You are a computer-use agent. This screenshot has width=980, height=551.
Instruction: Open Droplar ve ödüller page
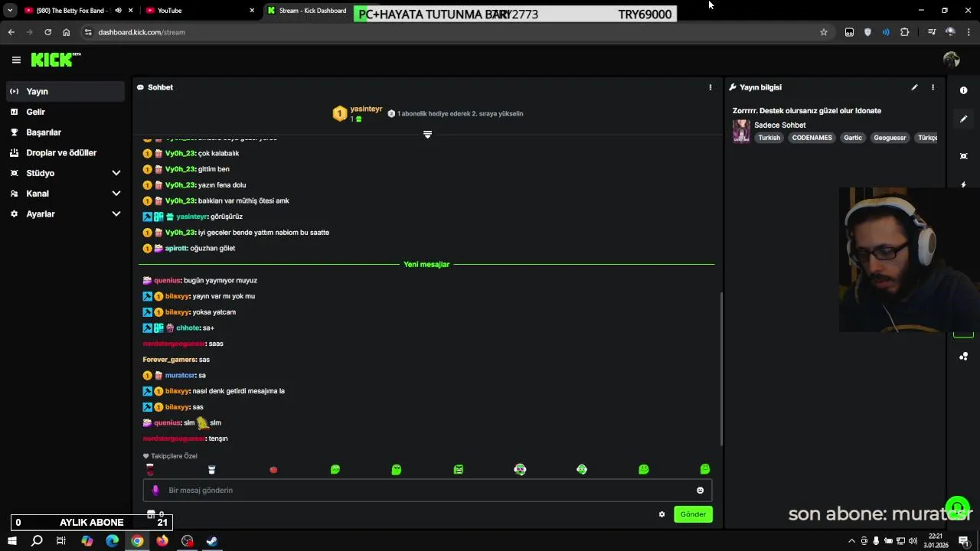pyautogui.click(x=66, y=152)
